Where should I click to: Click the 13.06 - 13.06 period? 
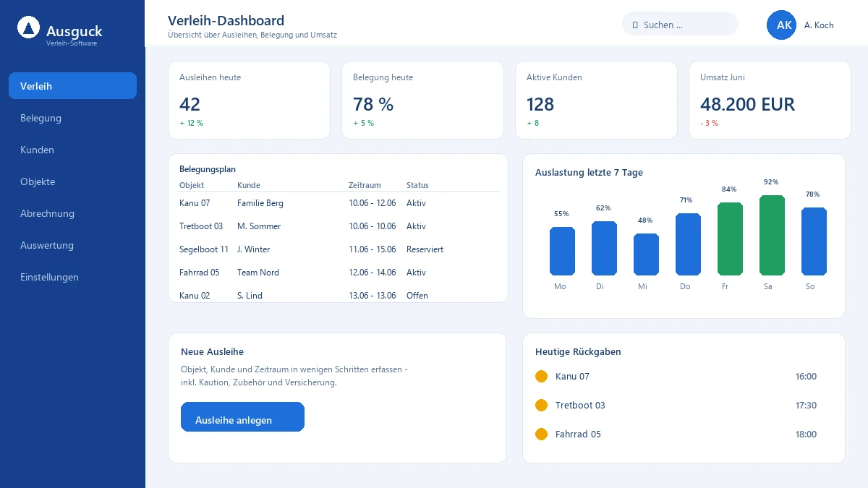[373, 296]
